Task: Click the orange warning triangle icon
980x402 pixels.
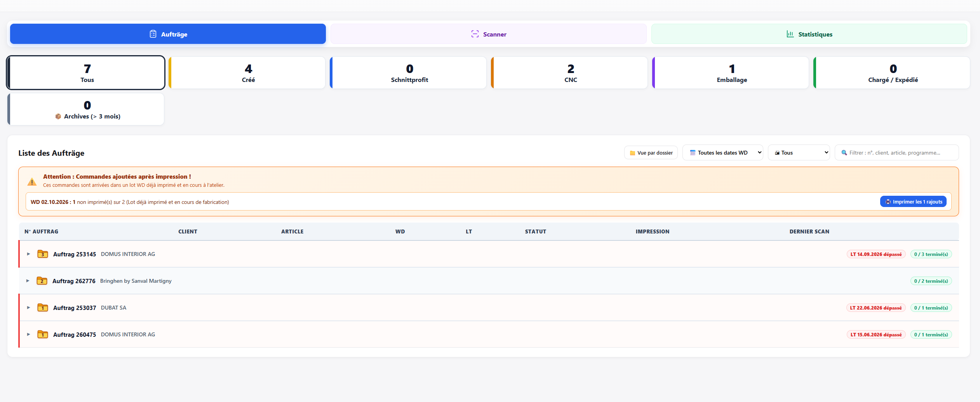Action: [x=32, y=181]
